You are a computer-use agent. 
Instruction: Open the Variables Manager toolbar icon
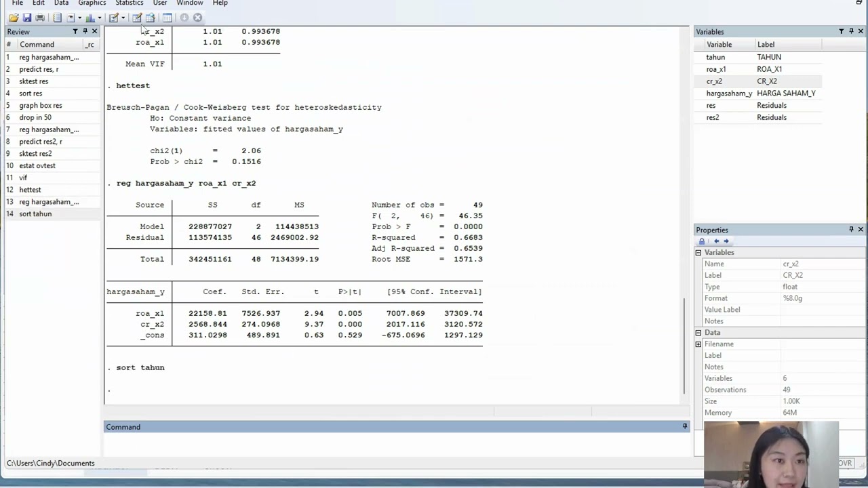167,18
